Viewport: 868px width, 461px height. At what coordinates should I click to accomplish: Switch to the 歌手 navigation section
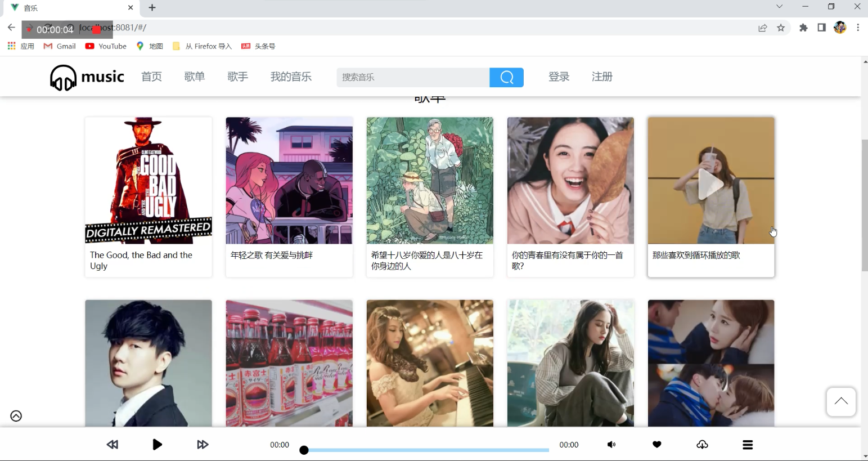[x=237, y=77]
